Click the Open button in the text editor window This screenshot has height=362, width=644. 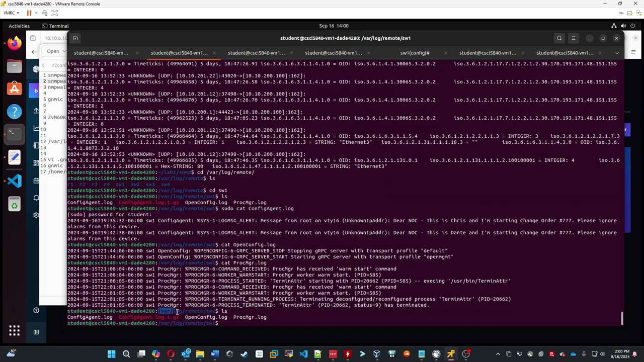click(x=53, y=51)
